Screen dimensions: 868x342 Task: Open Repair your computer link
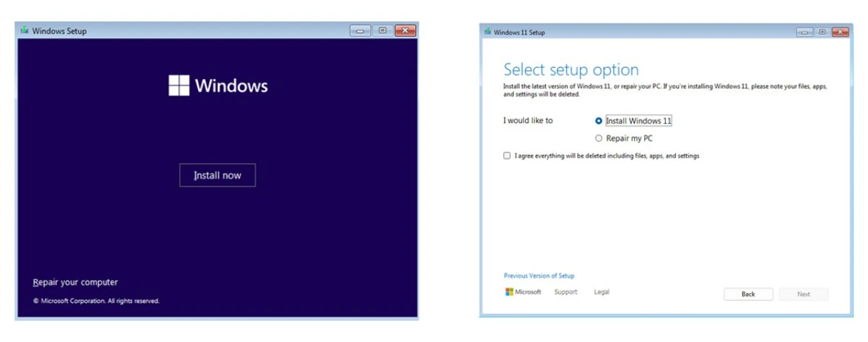click(x=75, y=283)
